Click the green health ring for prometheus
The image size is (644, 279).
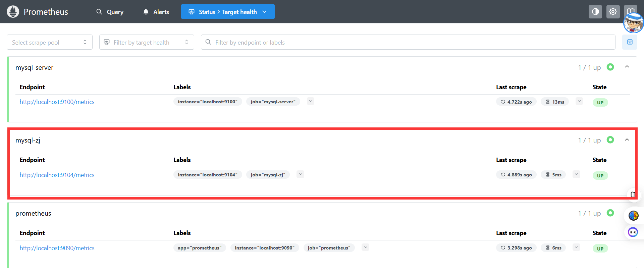[x=610, y=213]
